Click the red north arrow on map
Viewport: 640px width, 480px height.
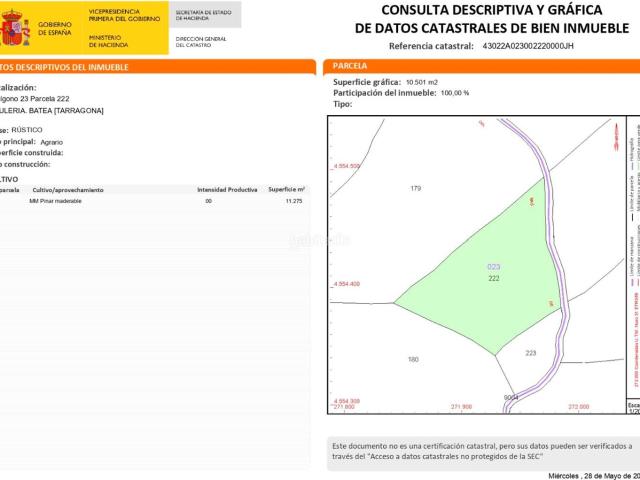617,138
